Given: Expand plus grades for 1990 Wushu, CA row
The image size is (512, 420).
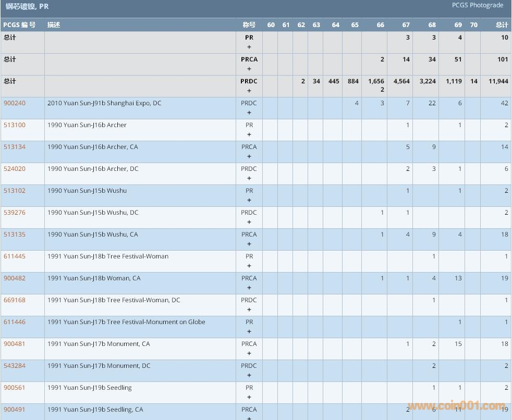Looking at the screenshot, I should coord(249,244).
